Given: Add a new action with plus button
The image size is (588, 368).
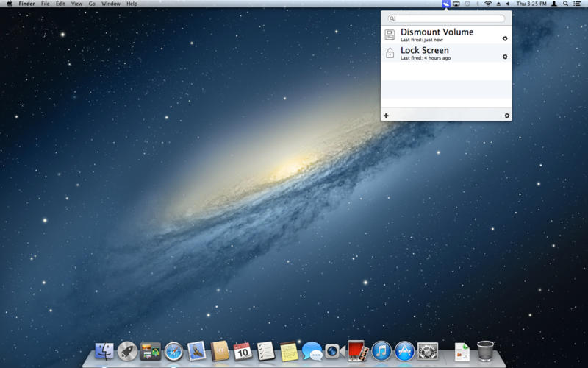Looking at the screenshot, I should (387, 116).
